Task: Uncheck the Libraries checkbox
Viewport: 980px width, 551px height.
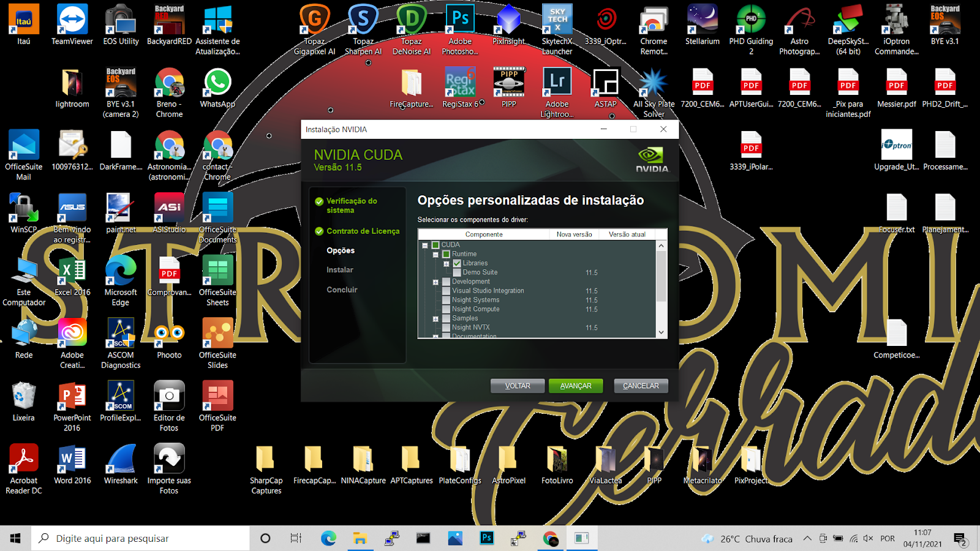Action: (x=456, y=263)
